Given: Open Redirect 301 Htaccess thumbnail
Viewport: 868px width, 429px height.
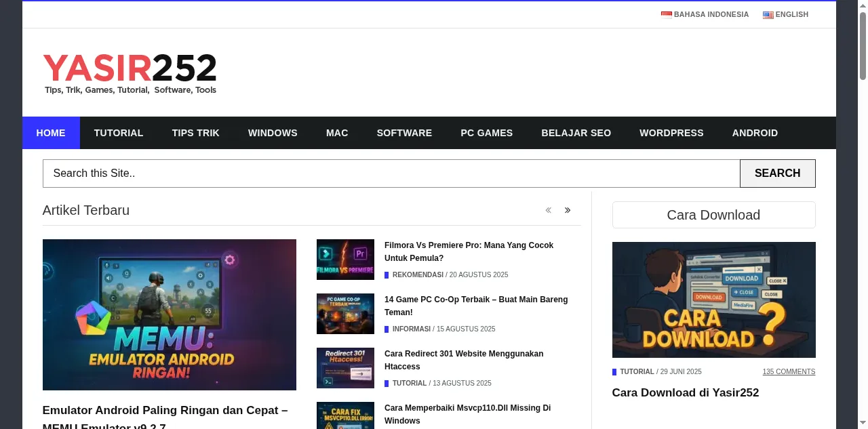Looking at the screenshot, I should click(x=345, y=368).
